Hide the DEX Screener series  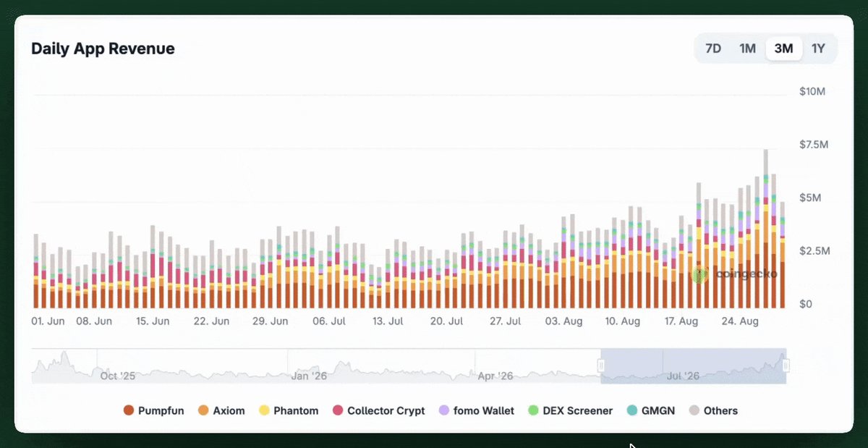(571, 410)
